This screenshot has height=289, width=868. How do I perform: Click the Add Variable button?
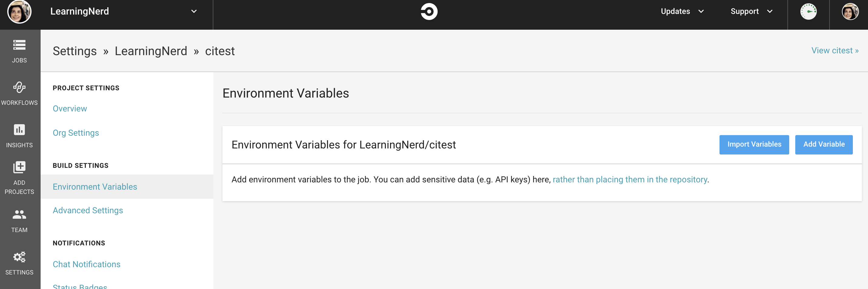(823, 144)
